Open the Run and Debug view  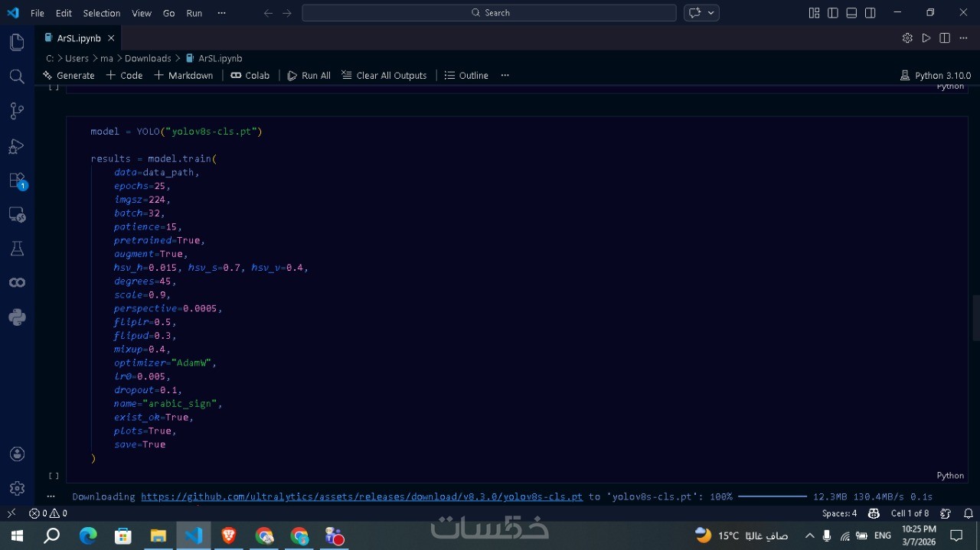click(x=17, y=145)
